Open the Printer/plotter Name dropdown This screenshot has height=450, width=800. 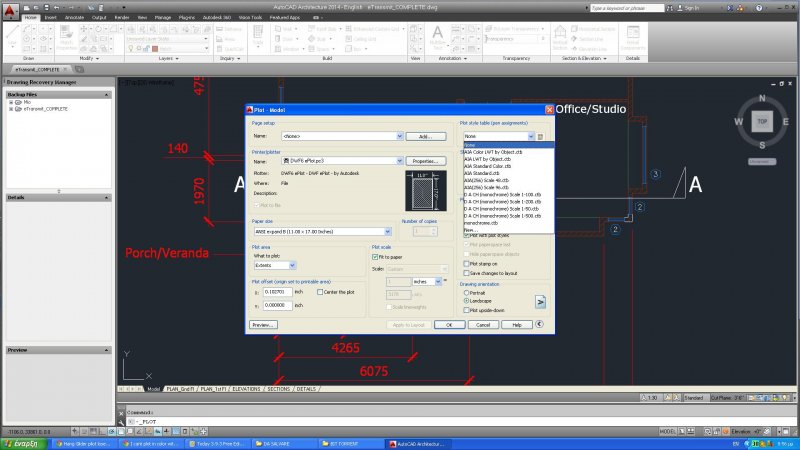(x=399, y=161)
